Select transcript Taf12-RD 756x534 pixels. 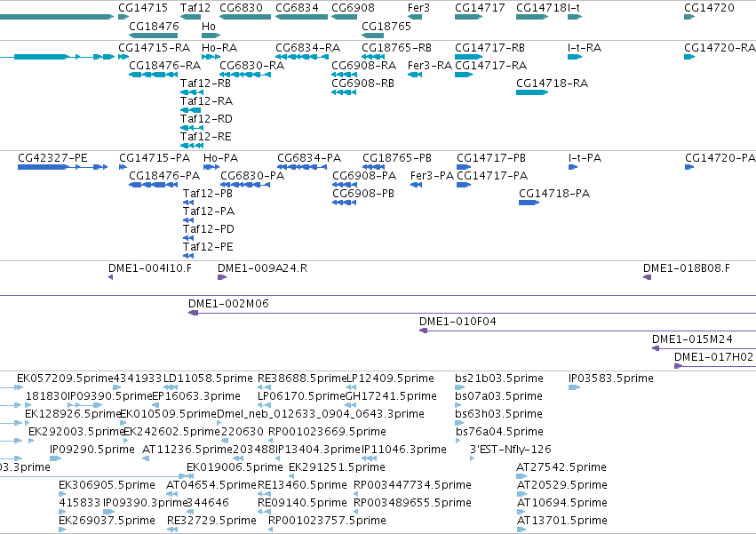click(206, 119)
